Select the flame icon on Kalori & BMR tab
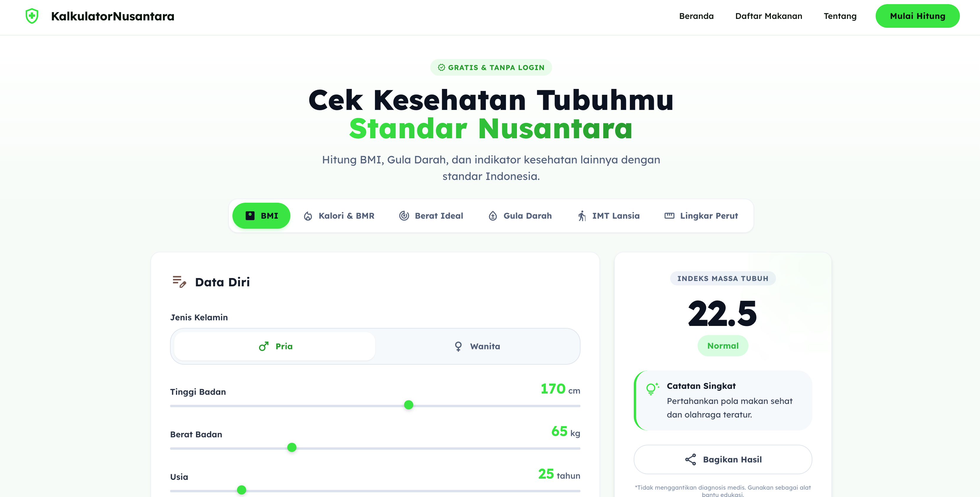Image resolution: width=980 pixels, height=497 pixels. pyautogui.click(x=308, y=216)
